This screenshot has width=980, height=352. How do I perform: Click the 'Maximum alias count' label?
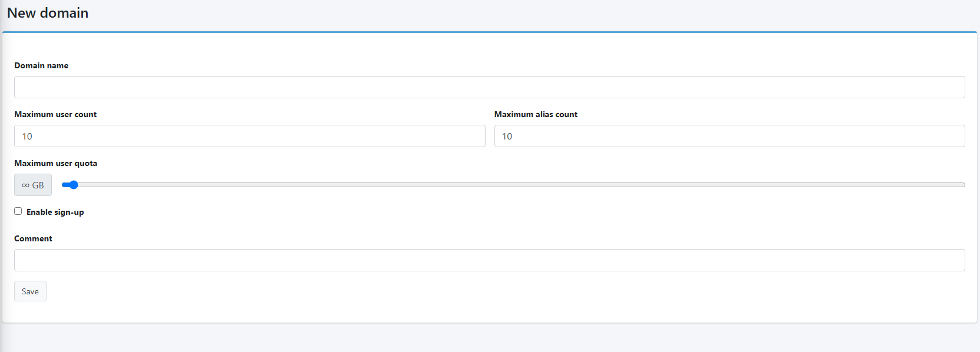pos(536,114)
